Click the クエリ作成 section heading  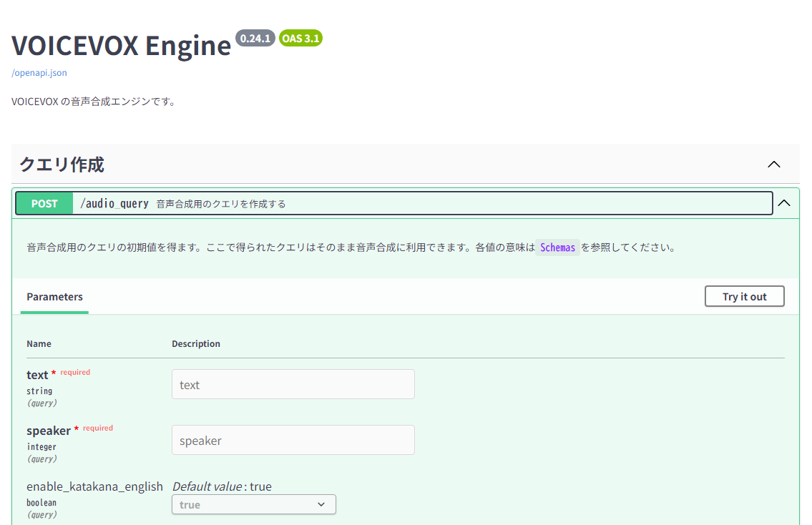click(62, 165)
